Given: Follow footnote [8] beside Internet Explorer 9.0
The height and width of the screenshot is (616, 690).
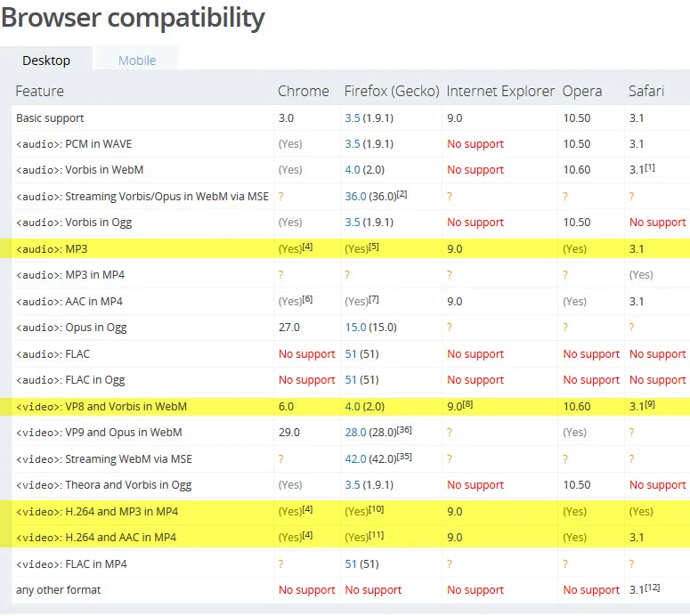Looking at the screenshot, I should coord(467,404).
